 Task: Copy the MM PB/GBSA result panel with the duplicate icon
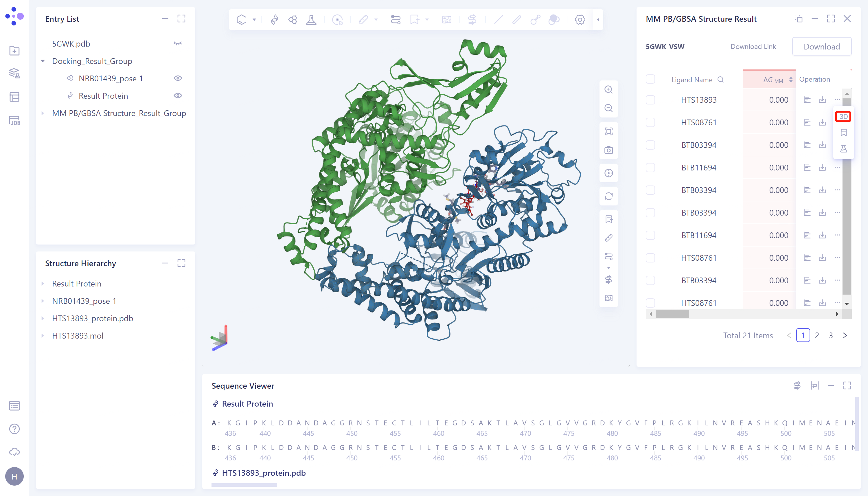[x=798, y=19]
